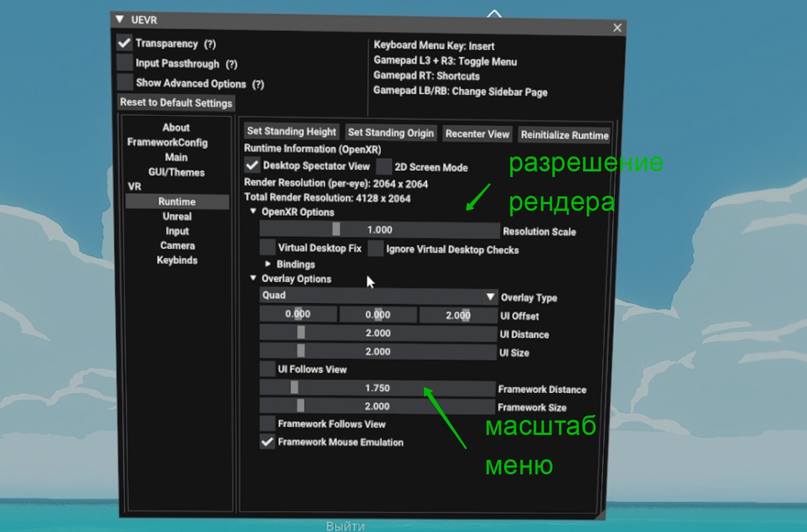Screen dimensions: 807x532
Task: Disable Framework Mouse Emulation checkbox
Action: click(268, 442)
